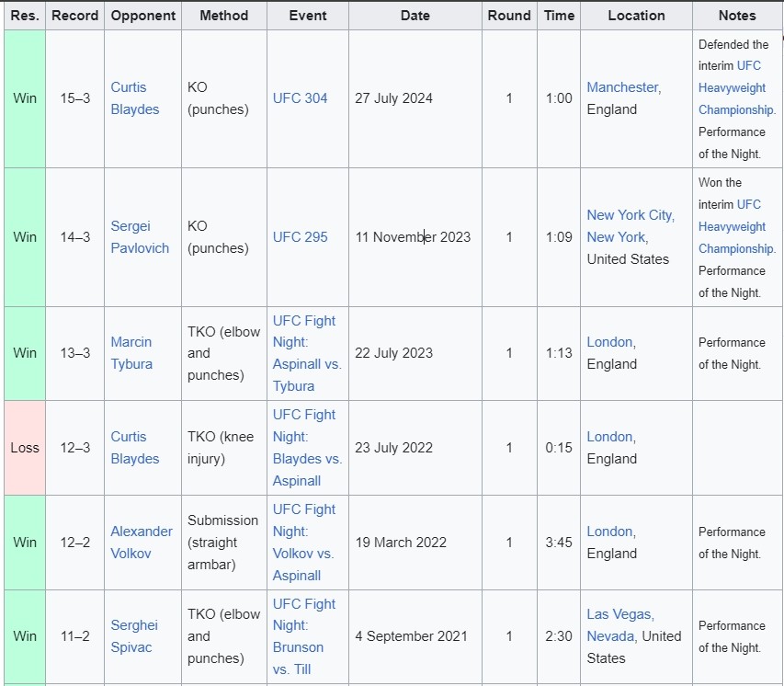Click the date 22 July 2023
784x686 pixels.
pos(393,353)
